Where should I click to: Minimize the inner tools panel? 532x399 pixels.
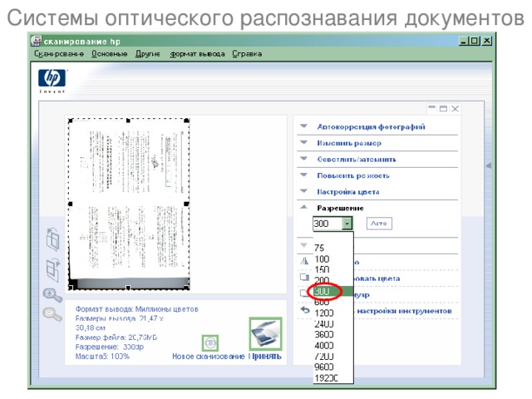[432, 108]
